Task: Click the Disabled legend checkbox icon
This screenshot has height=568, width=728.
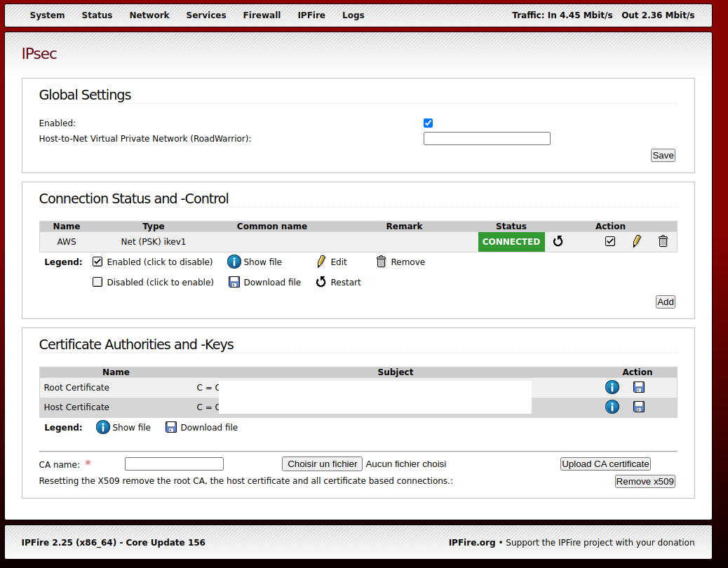Action: click(97, 282)
